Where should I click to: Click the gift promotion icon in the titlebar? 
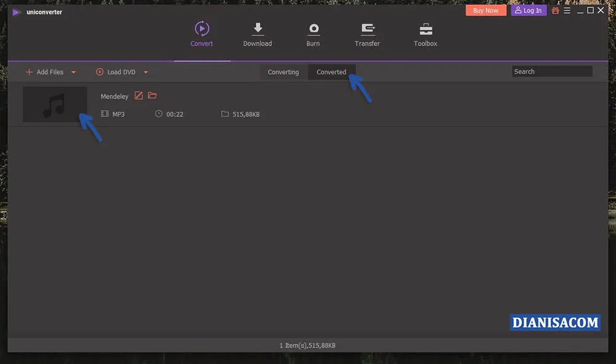click(555, 10)
